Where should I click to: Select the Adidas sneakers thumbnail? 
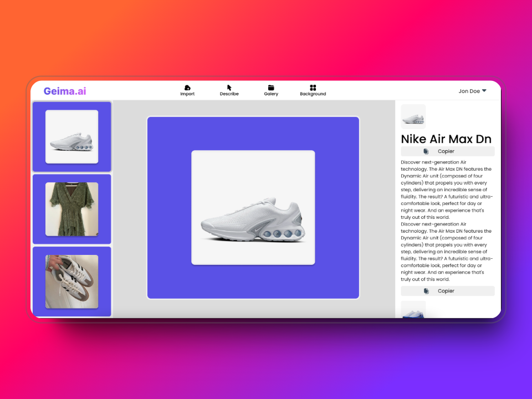[x=72, y=282]
